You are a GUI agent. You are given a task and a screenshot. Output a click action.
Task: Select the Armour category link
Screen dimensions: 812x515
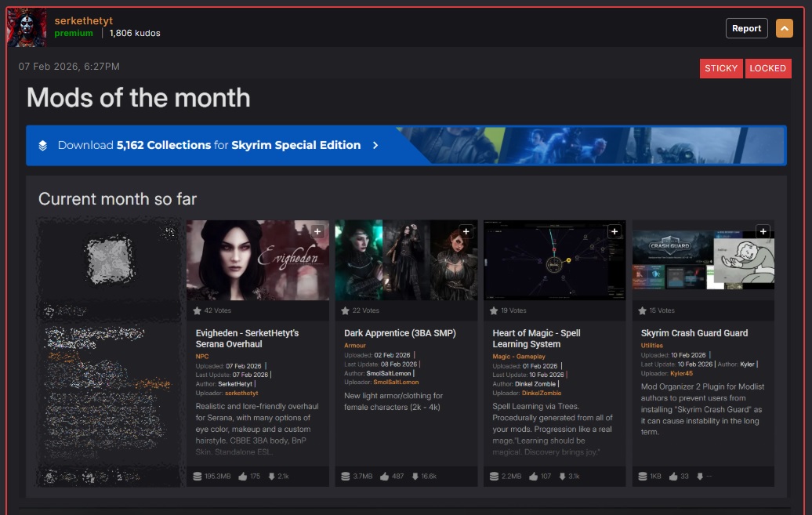pos(355,346)
